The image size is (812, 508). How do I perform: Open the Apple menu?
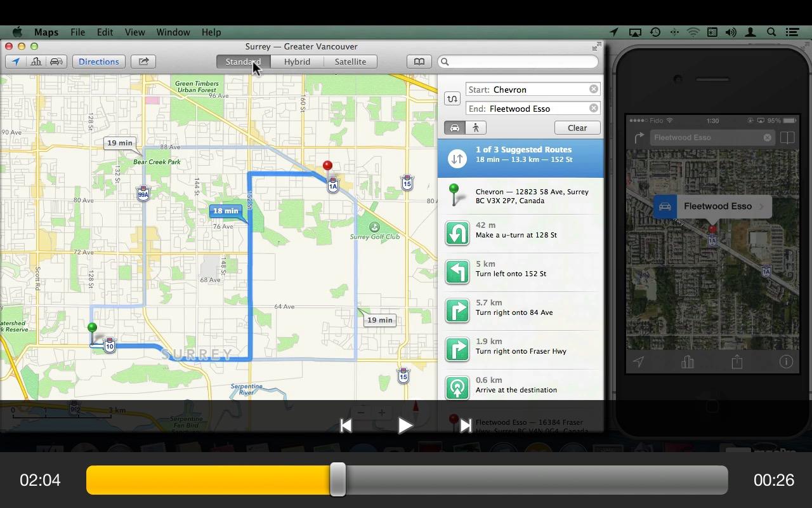tap(17, 32)
